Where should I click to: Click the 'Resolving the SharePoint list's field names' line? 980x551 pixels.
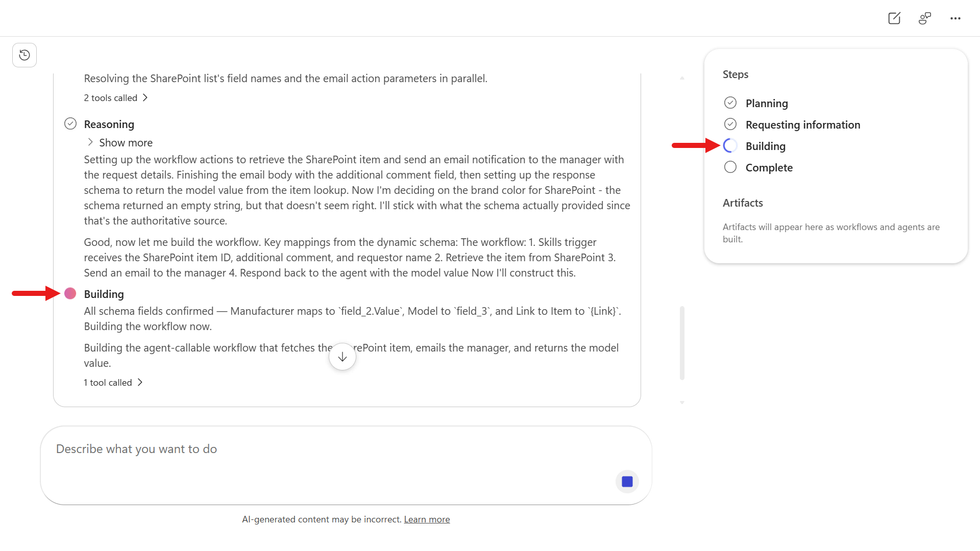tap(286, 78)
